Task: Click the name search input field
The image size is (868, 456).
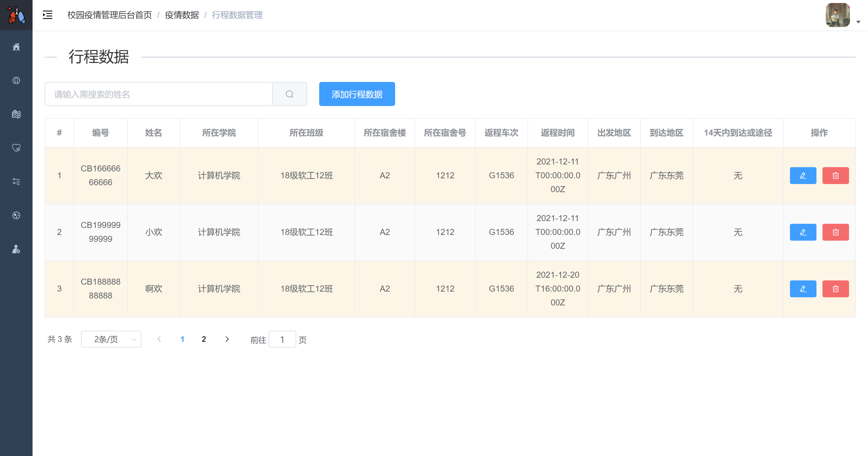Action: (x=158, y=94)
